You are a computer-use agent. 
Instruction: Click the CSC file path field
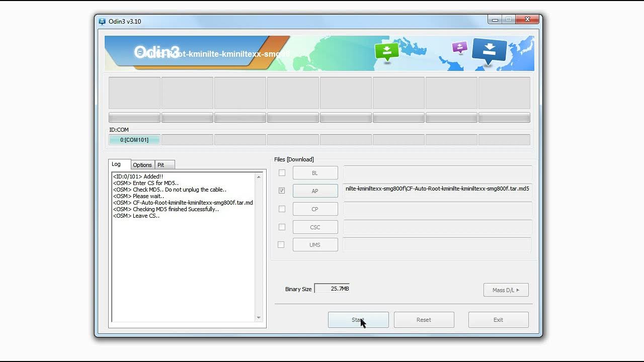tap(438, 227)
